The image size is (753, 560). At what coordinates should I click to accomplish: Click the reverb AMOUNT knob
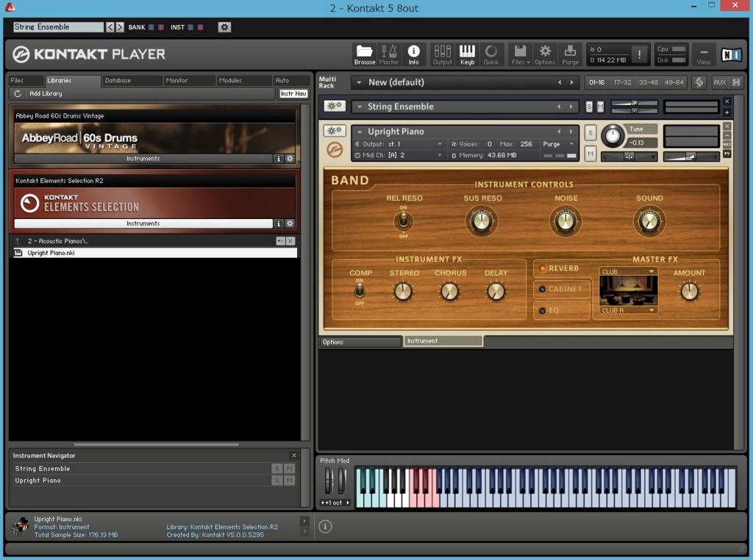coord(689,292)
